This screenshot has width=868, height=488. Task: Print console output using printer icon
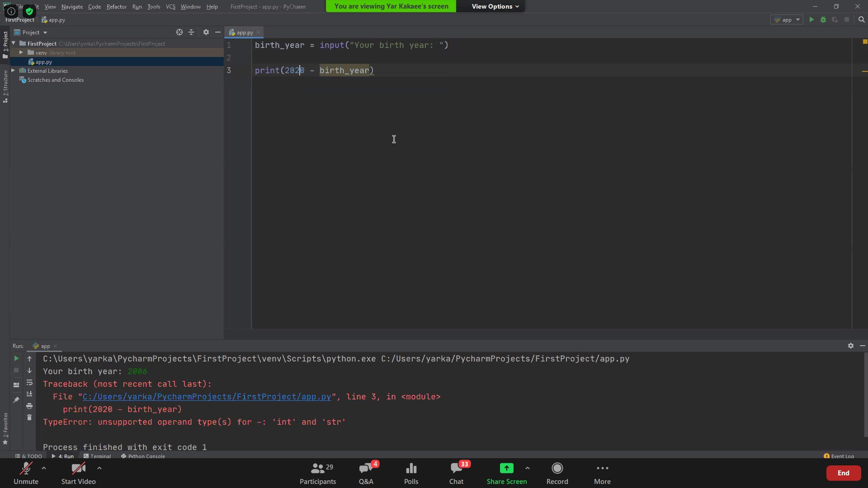coord(29,406)
